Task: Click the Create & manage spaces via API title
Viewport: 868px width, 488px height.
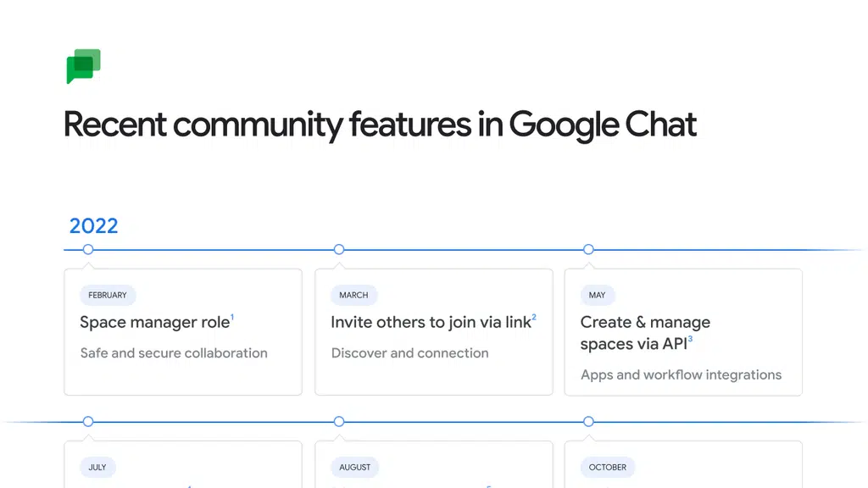Action: pos(645,333)
